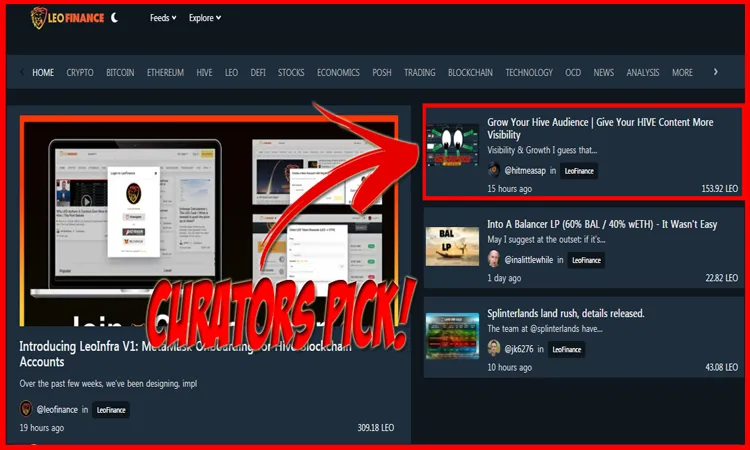Select the POSH tab
Viewport: 750px width, 450px height.
pyautogui.click(x=382, y=73)
